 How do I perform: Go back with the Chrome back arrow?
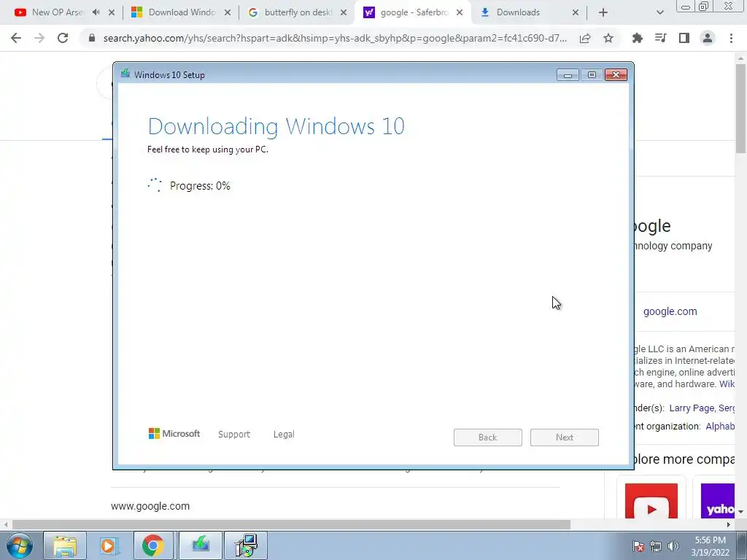[x=16, y=38]
